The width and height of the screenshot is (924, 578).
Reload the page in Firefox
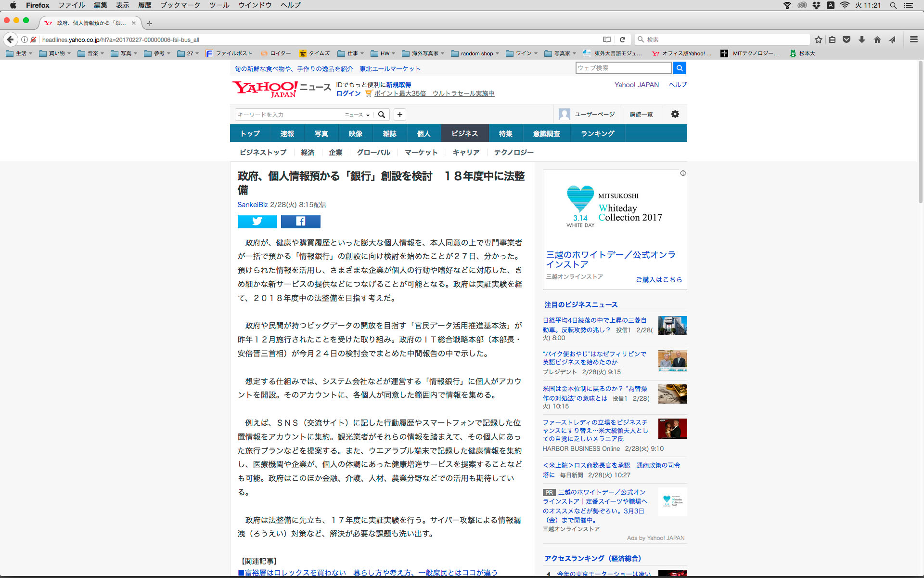[x=622, y=39]
